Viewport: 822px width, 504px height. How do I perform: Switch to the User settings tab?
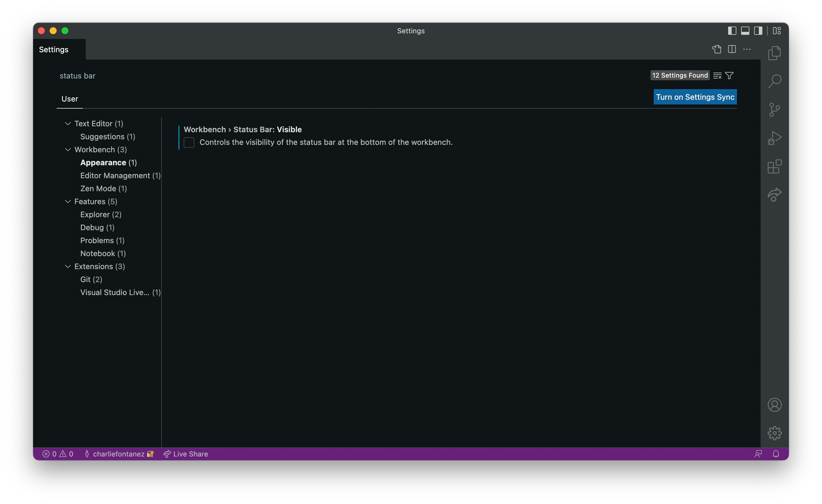[70, 98]
